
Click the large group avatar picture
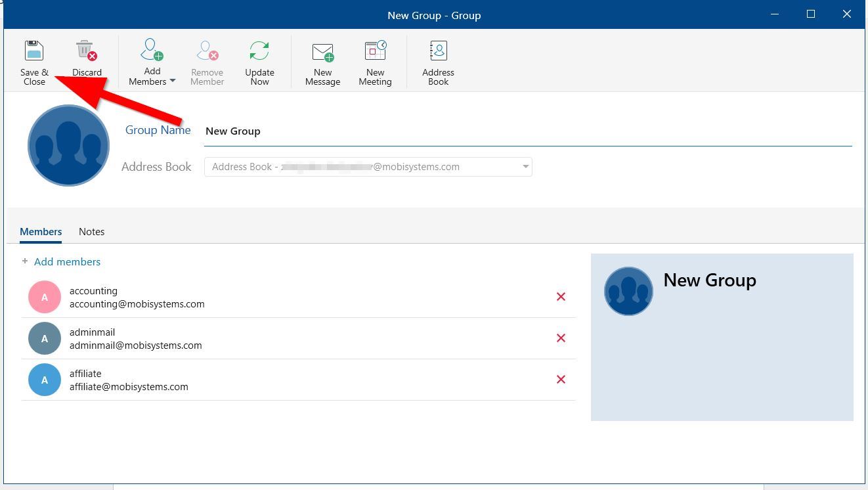tap(68, 145)
